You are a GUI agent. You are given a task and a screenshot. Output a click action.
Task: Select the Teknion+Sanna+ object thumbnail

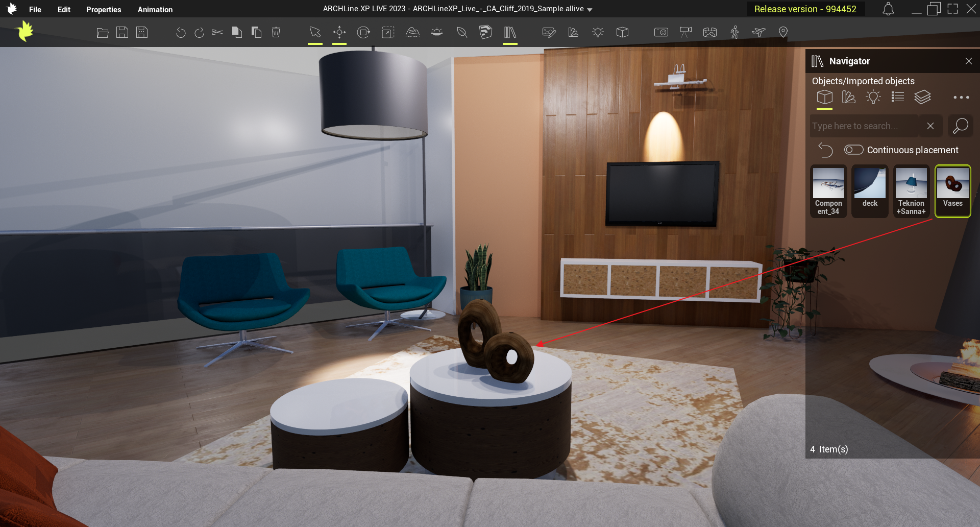[911, 191]
